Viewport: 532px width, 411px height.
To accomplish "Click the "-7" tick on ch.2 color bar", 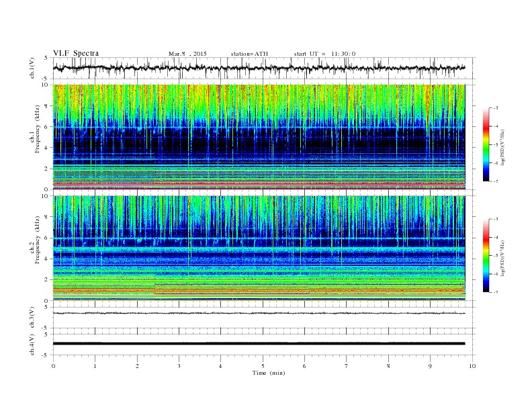I will pyautogui.click(x=496, y=292).
